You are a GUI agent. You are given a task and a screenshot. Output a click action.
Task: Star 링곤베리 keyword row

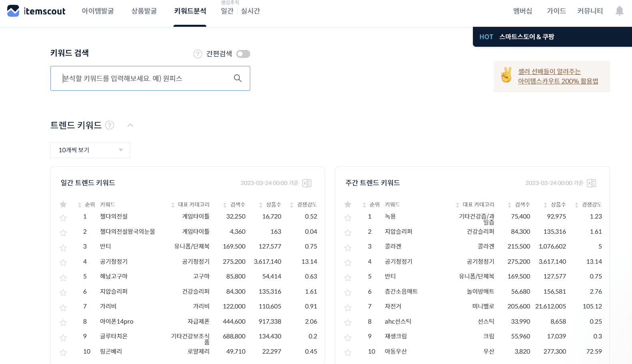[x=63, y=352]
